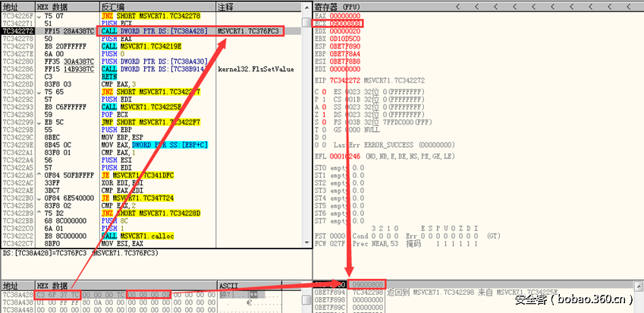The image size is (644, 313).
Task: Select the ECX register value 09000808
Action: 346,23
